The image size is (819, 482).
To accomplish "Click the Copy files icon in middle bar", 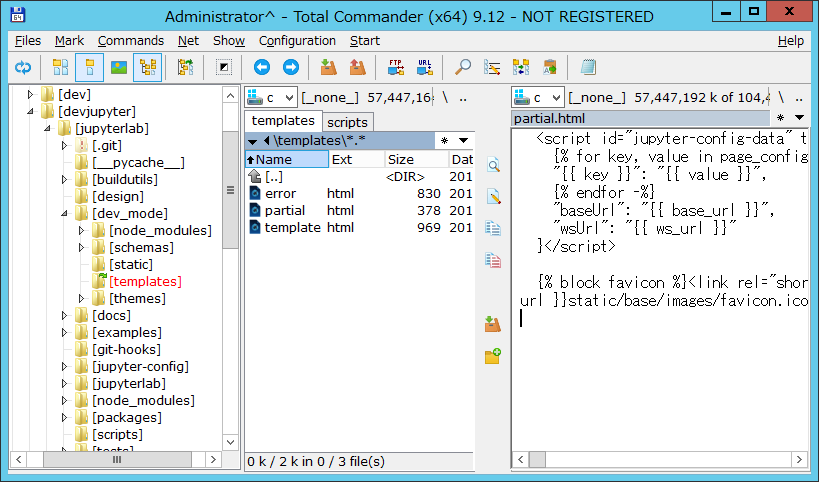I will tap(493, 229).
